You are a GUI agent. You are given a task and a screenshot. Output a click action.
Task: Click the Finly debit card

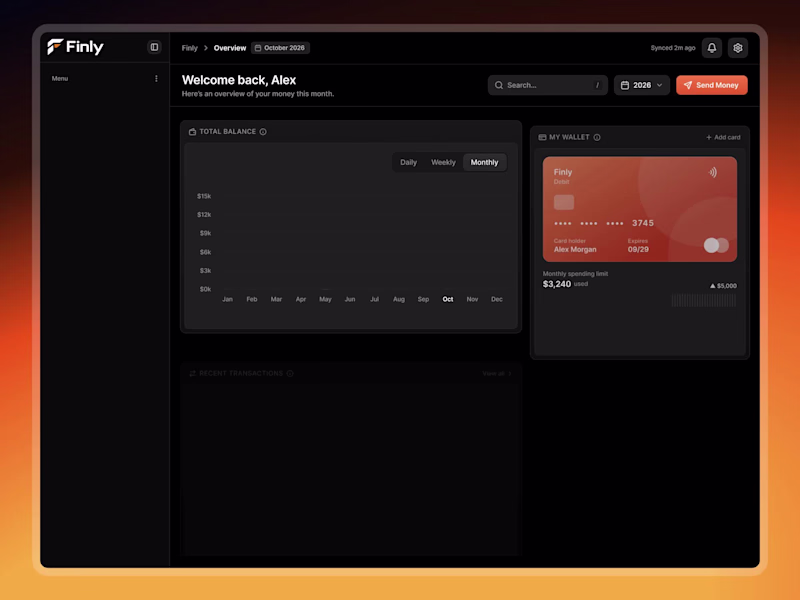tap(640, 209)
